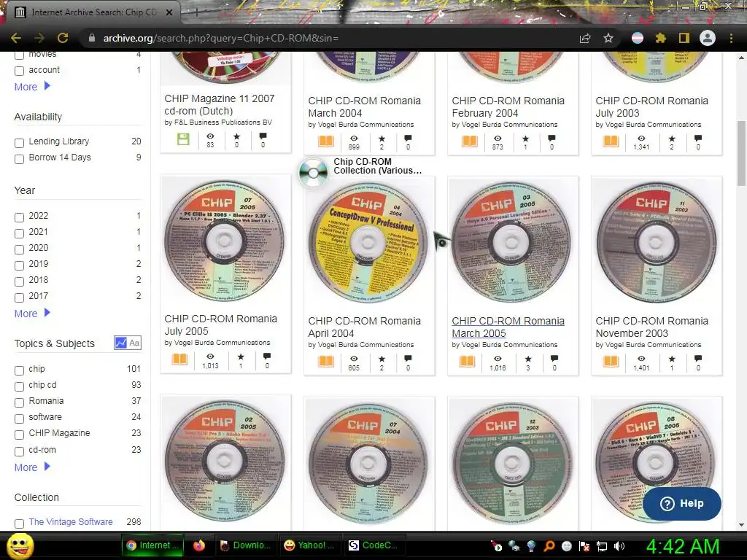The width and height of the screenshot is (747, 560).
Task: Open the share page icon in address bar
Action: (584, 38)
